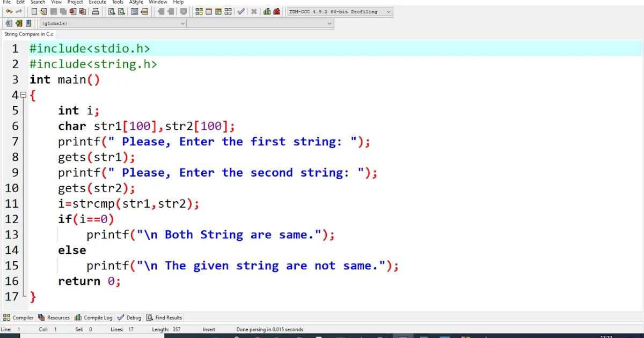This screenshot has width=644, height=338.
Task: Click the Goto Function icon
Action: [134, 11]
